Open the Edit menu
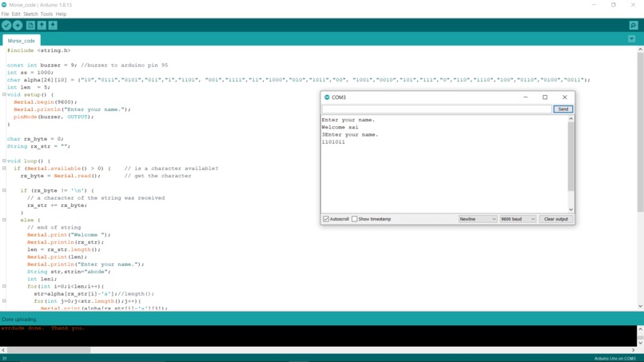The height and width of the screenshot is (362, 644). pos(16,14)
